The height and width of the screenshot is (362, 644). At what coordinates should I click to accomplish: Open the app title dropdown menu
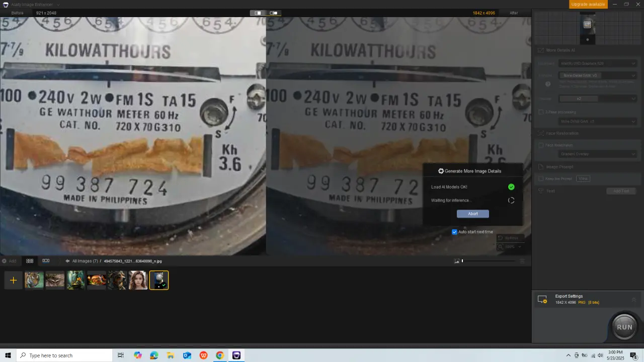[59, 5]
